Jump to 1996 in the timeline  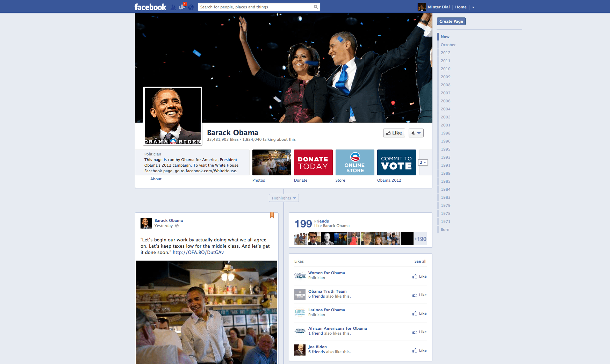click(446, 141)
